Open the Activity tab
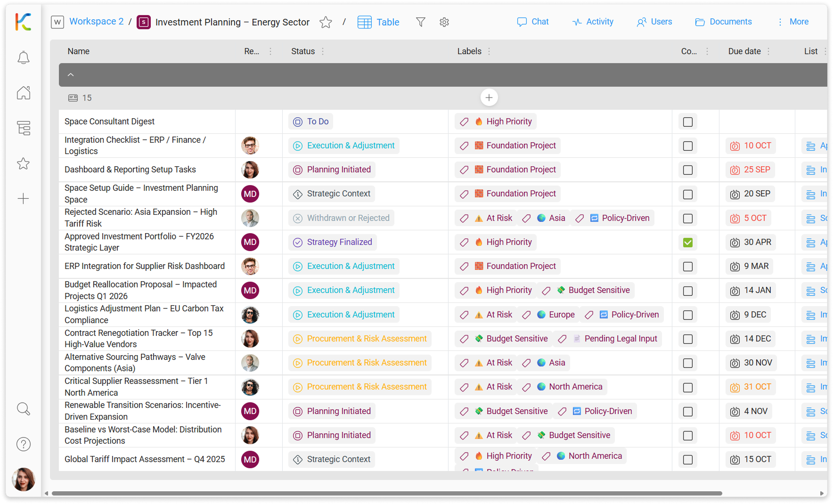 593,22
